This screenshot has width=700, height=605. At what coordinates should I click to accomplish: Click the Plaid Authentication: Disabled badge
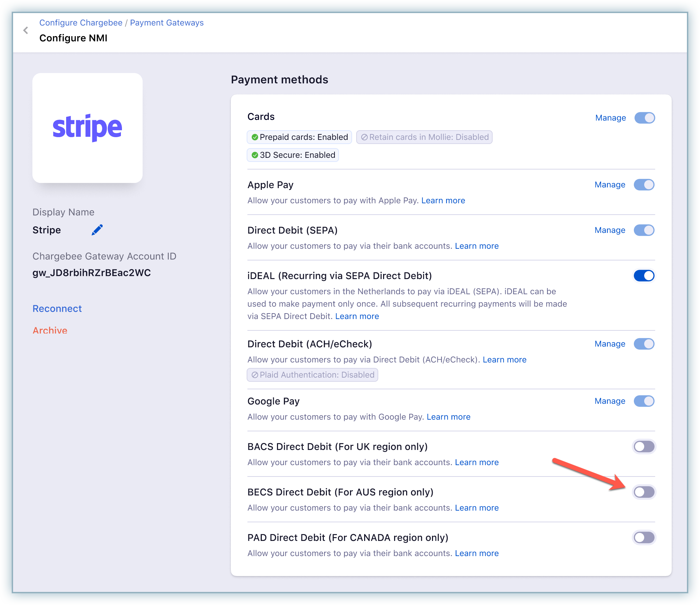[312, 375]
